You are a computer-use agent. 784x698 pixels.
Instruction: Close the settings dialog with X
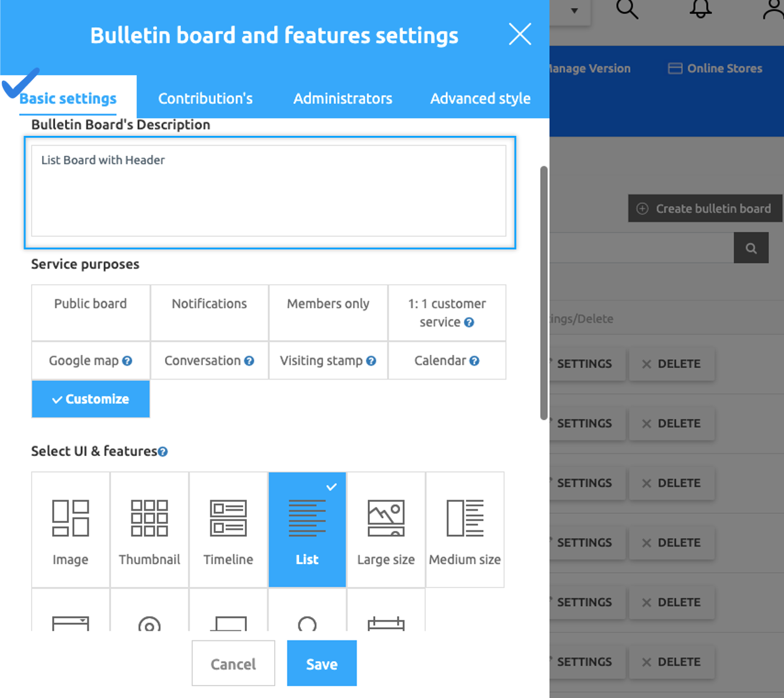click(x=520, y=34)
